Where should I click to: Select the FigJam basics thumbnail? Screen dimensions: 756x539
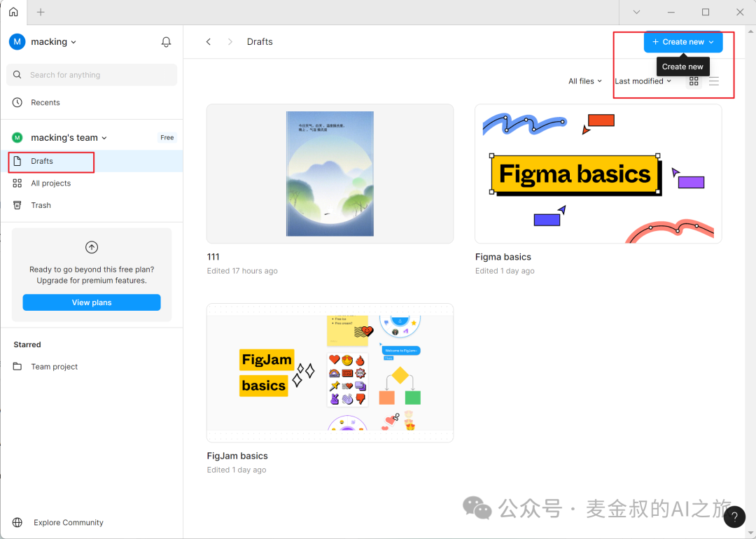330,372
